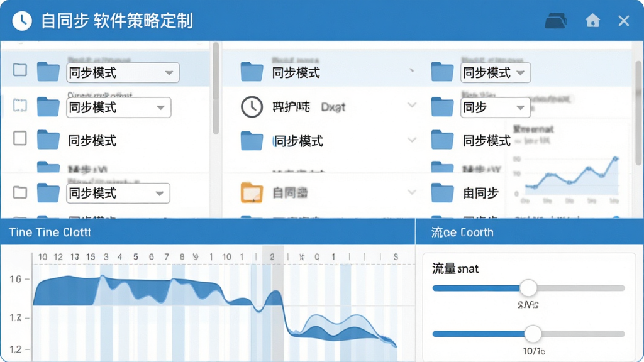Viewport: 644px width, 362px height.
Task: Select the orange folder icon labeled 自同步
Action: click(x=252, y=192)
